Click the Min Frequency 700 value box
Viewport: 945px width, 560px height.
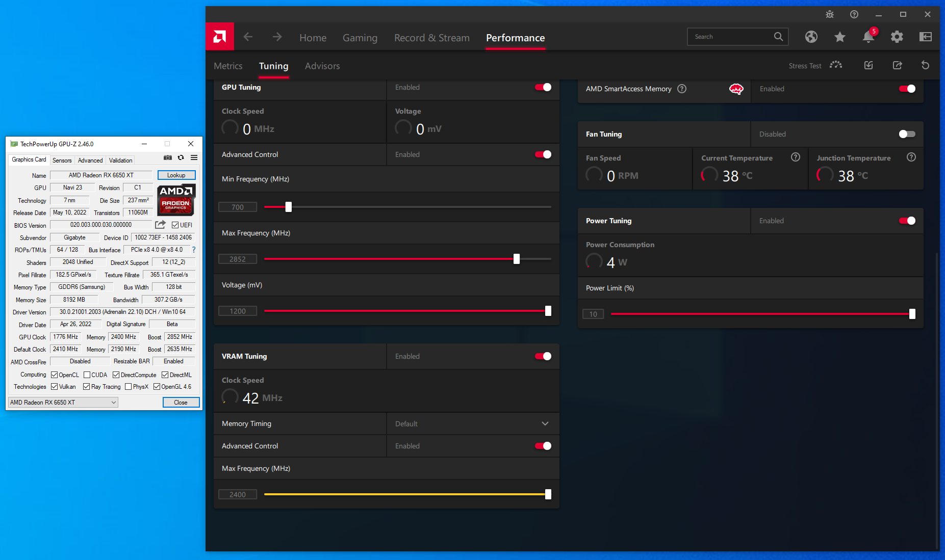pyautogui.click(x=238, y=207)
